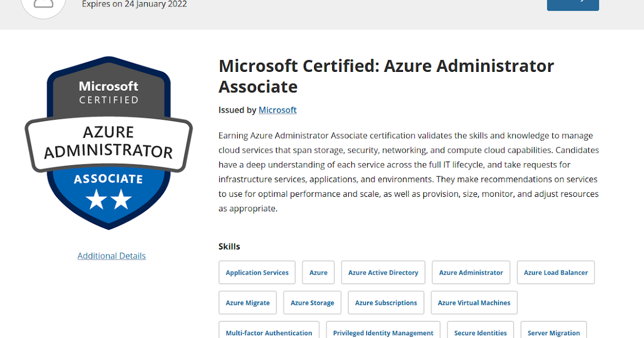644x338 pixels.
Task: Click the Azure Active Directory skill tag
Action: coord(383,272)
